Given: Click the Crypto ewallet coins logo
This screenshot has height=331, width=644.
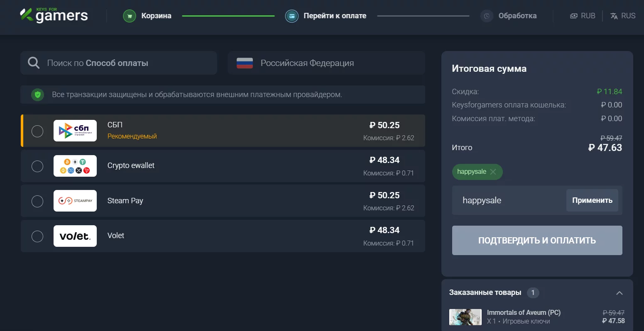Looking at the screenshot, I should (75, 166).
